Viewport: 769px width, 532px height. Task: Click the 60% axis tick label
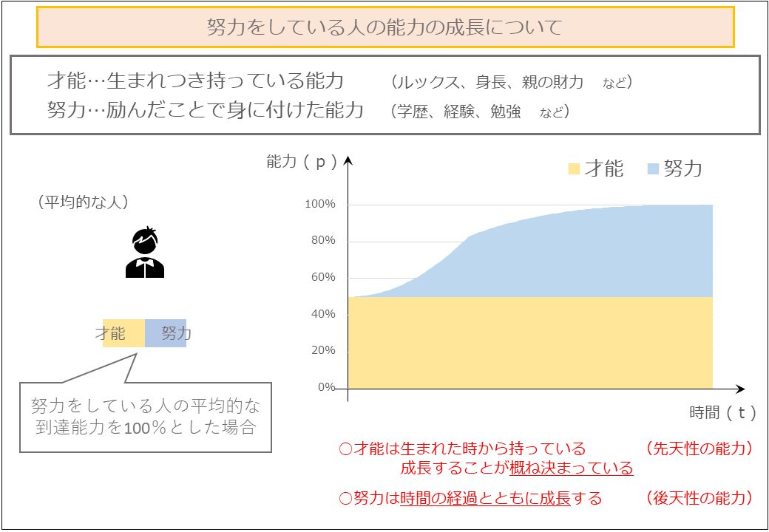point(322,277)
